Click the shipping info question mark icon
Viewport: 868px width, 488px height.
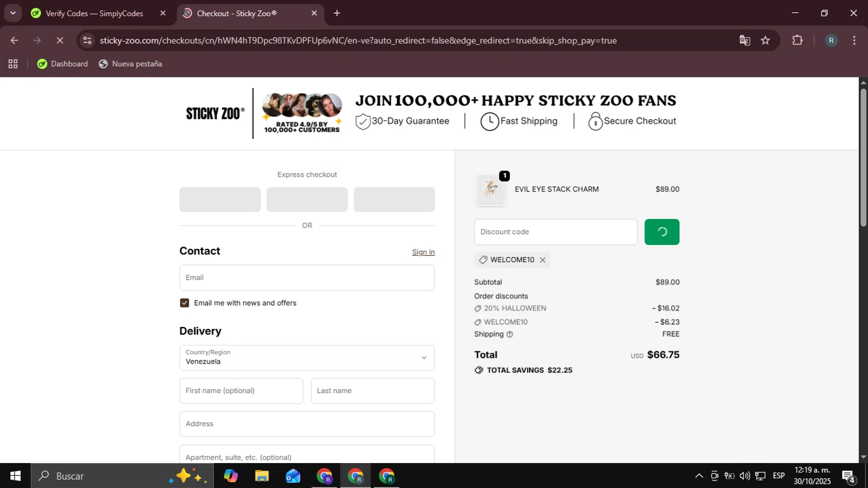coord(510,335)
